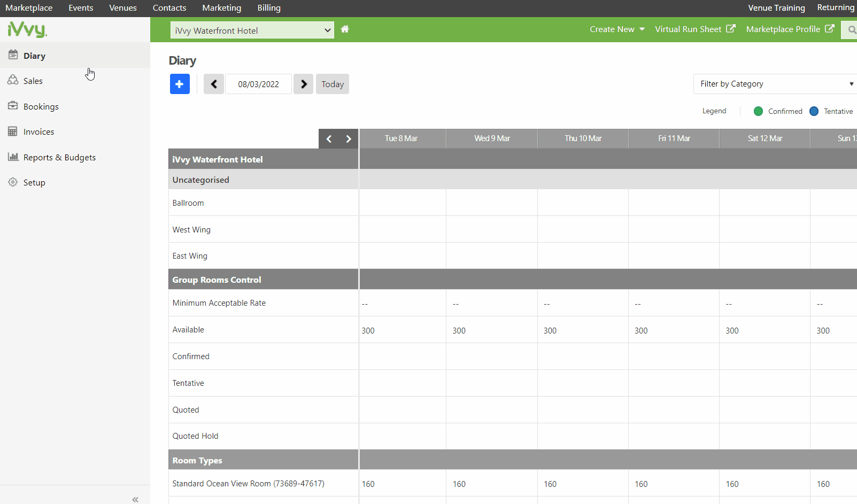Open Marketplace Profile link

click(x=783, y=29)
